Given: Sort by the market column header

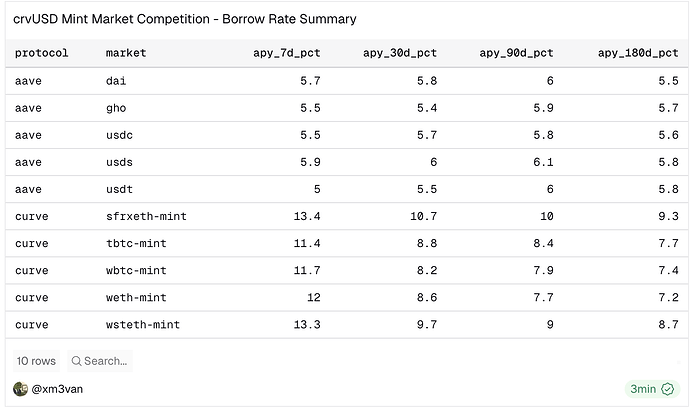Looking at the screenshot, I should [x=126, y=53].
